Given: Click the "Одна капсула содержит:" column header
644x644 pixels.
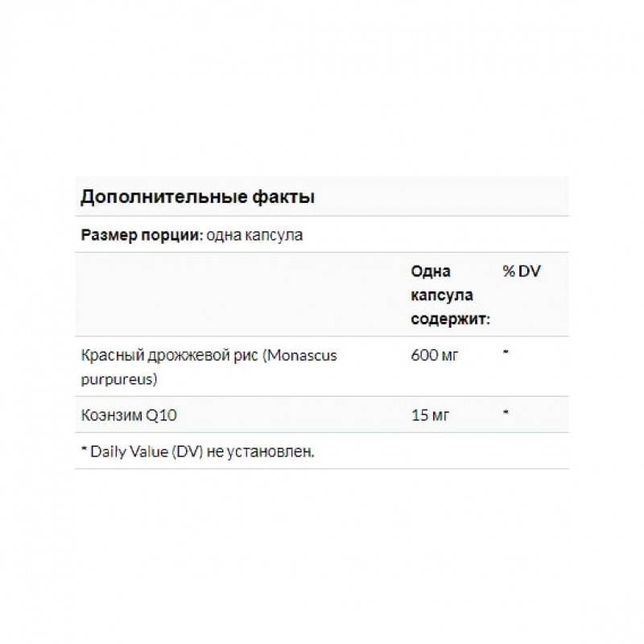Looking at the screenshot, I should coord(448,296).
